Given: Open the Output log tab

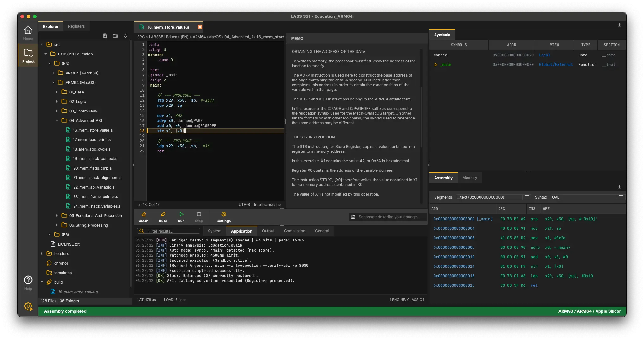Looking at the screenshot, I should coord(268,231).
